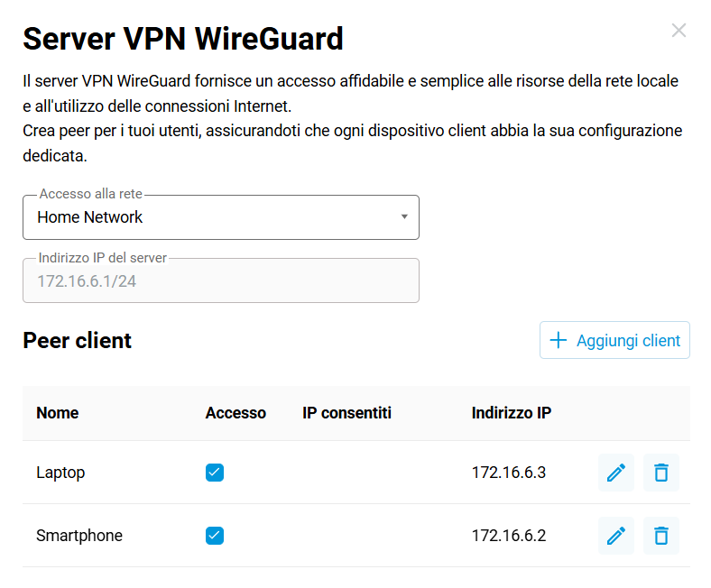This screenshot has height=588, width=711.
Task: Click the plus icon beside Aggiungi client
Action: (559, 340)
